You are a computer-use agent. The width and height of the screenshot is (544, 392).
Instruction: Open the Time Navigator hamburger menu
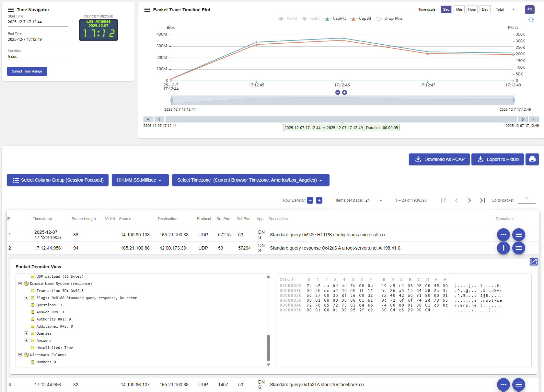point(11,10)
